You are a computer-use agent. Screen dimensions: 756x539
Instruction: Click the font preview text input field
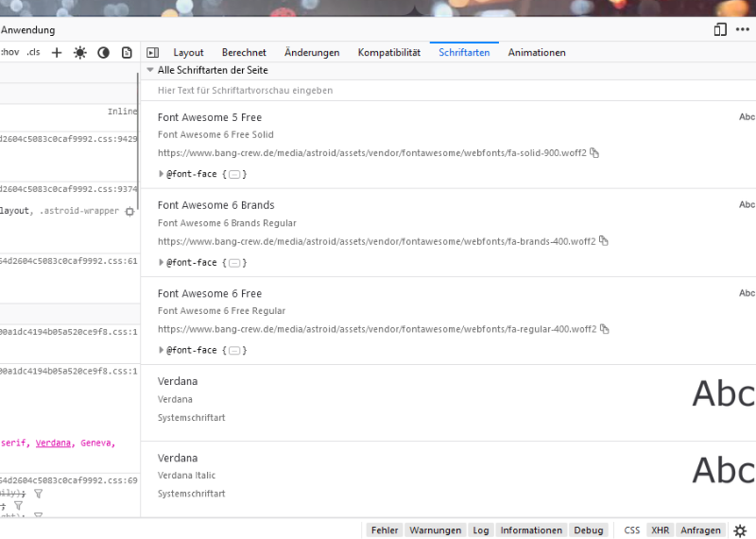448,90
